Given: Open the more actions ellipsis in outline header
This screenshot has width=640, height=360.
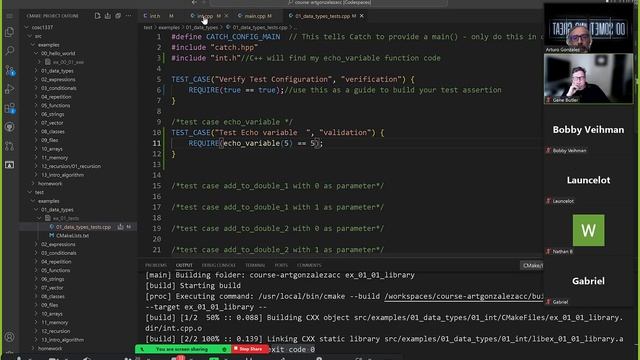Looking at the screenshot, I should pyautogui.click(x=129, y=16).
